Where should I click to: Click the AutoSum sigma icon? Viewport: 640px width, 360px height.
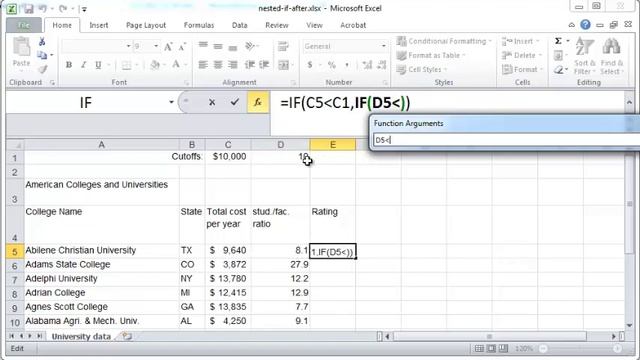558,41
